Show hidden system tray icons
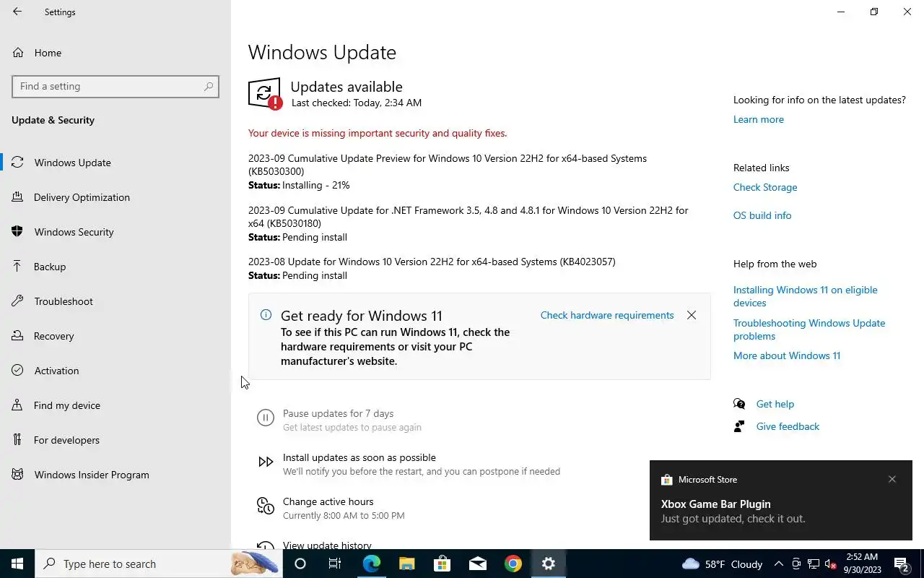The image size is (924, 578). 779,564
